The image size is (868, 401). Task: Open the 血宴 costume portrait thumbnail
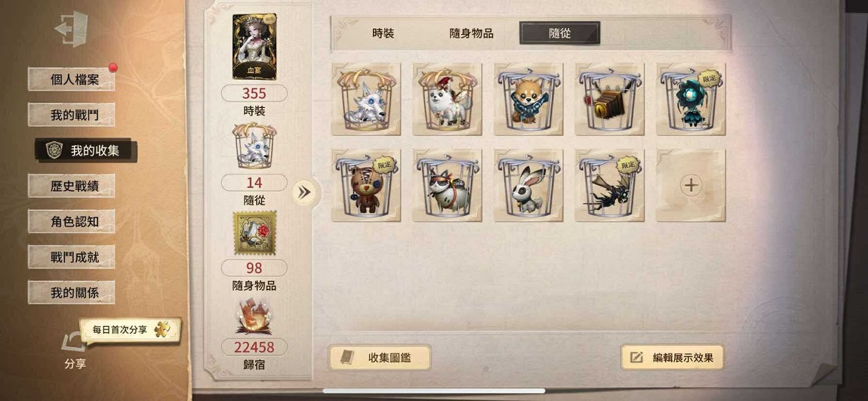[254, 47]
